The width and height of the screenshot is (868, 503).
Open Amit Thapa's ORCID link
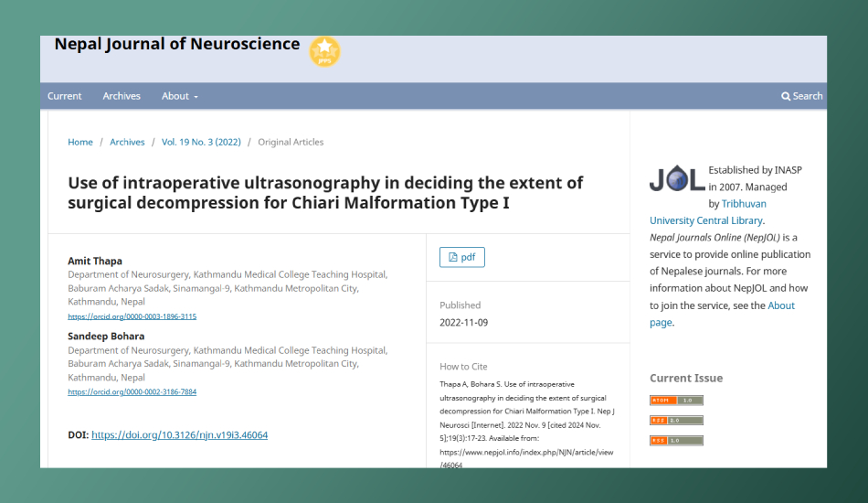click(x=132, y=316)
